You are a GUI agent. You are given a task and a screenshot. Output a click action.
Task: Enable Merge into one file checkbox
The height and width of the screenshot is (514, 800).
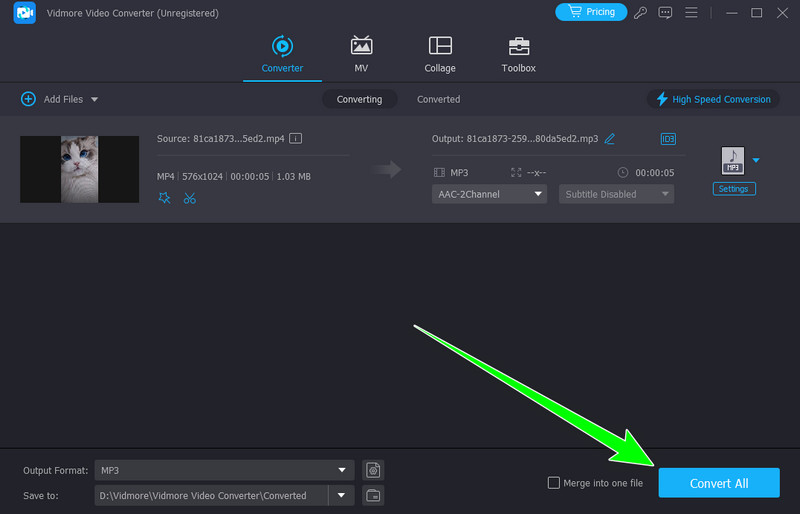(554, 483)
